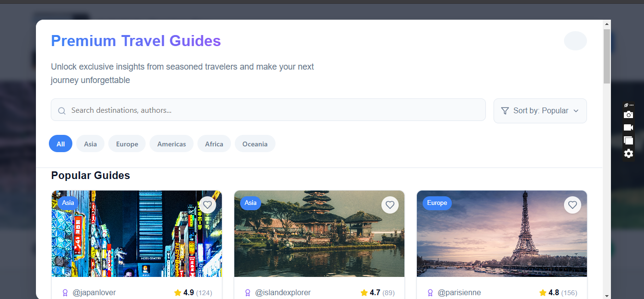Favorite the @islandexplorer guide with heart icon
Image resolution: width=644 pixels, height=299 pixels.
(x=390, y=205)
